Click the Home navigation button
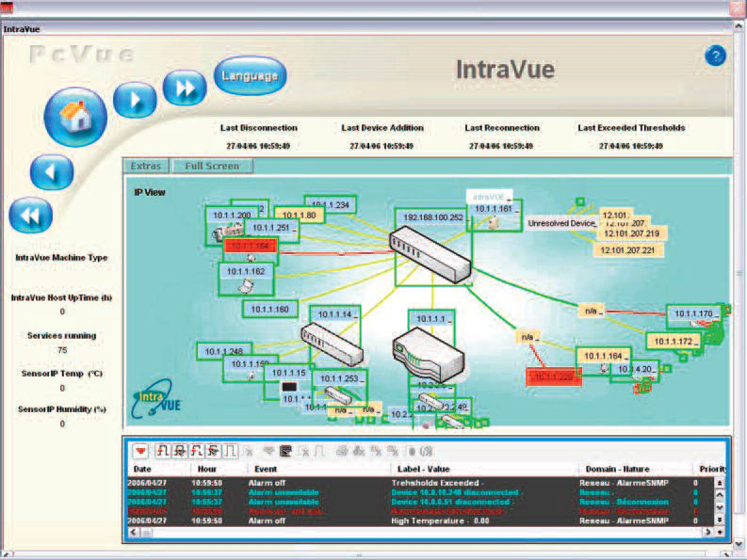Image resolution: width=747 pixels, height=560 pixels. click(x=75, y=116)
